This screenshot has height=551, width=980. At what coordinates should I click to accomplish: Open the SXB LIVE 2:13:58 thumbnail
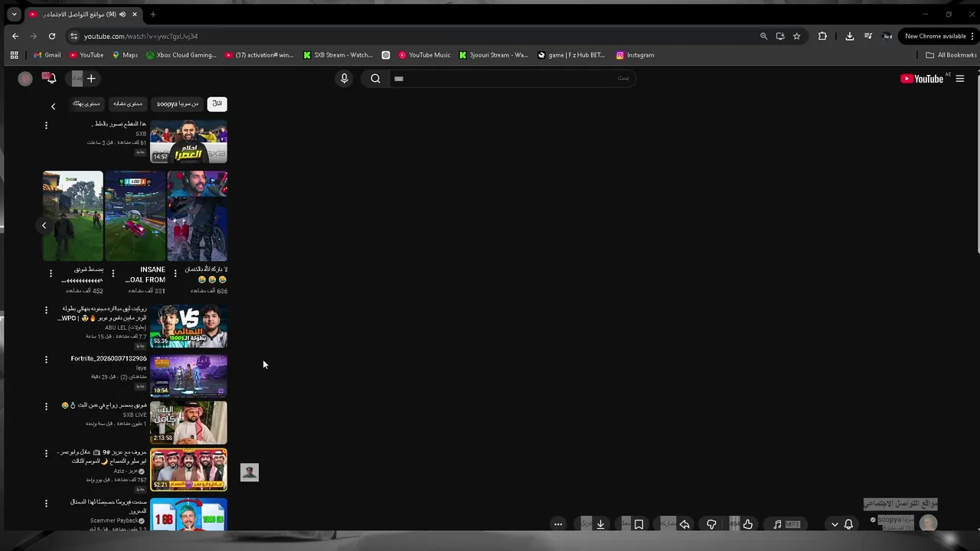[188, 422]
